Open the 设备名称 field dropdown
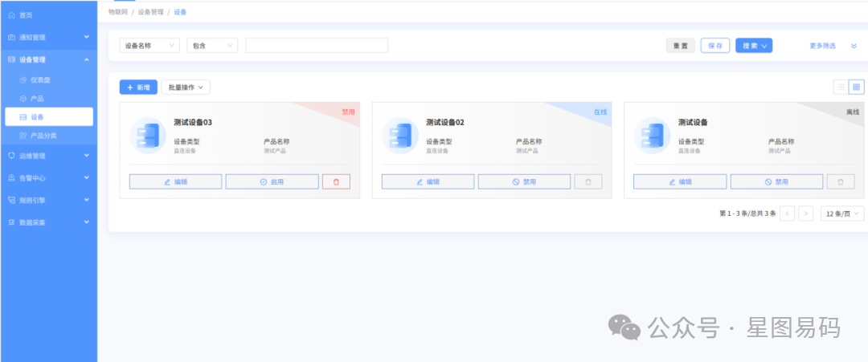Screen dimensions: 868x362 click(149, 46)
